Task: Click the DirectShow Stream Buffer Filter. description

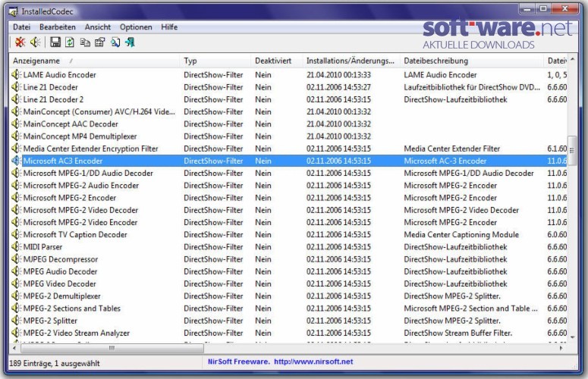Action: [458, 333]
